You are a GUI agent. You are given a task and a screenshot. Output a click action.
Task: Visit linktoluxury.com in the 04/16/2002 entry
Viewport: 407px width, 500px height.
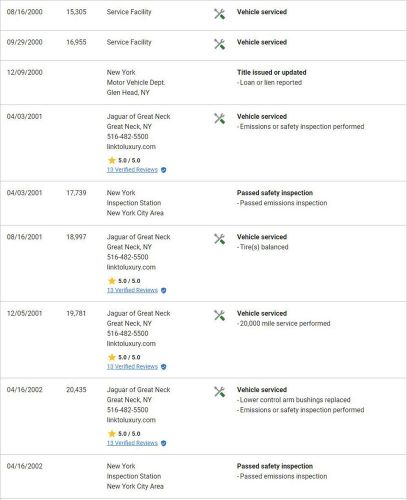click(x=131, y=420)
